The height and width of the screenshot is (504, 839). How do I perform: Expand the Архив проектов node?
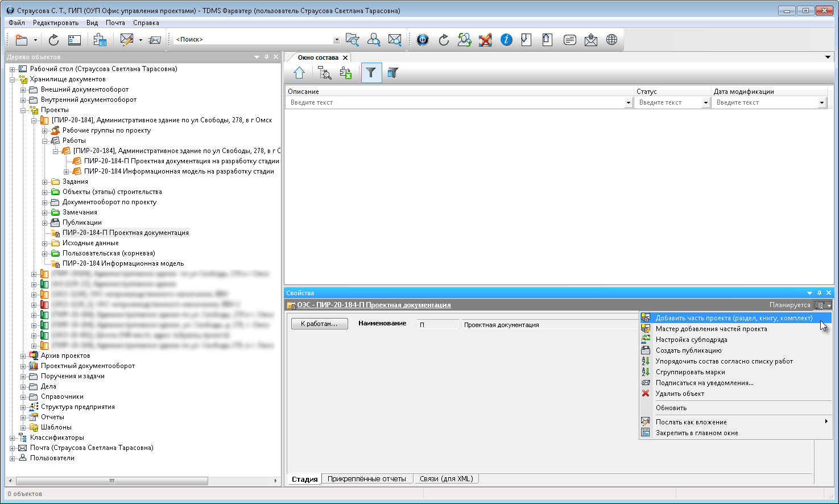[23, 356]
